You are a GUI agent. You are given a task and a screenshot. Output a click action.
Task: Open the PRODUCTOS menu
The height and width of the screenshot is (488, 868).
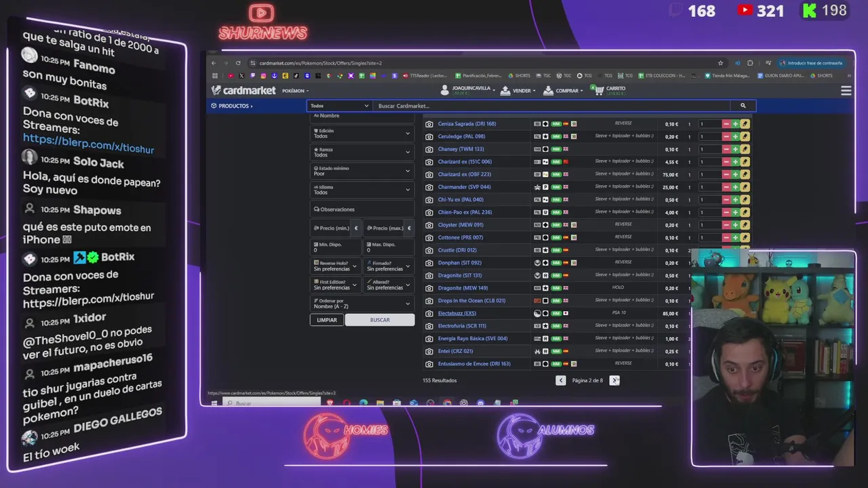coord(232,106)
